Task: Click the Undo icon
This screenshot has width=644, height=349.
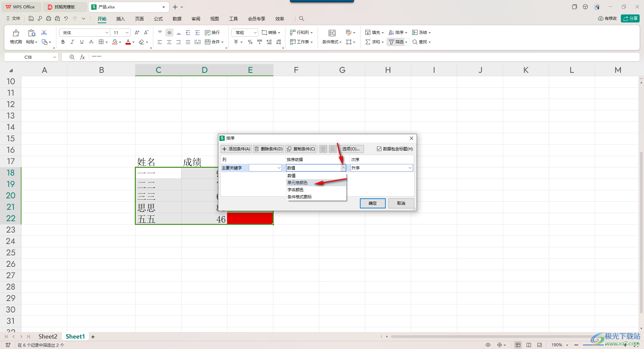Action: tap(66, 18)
